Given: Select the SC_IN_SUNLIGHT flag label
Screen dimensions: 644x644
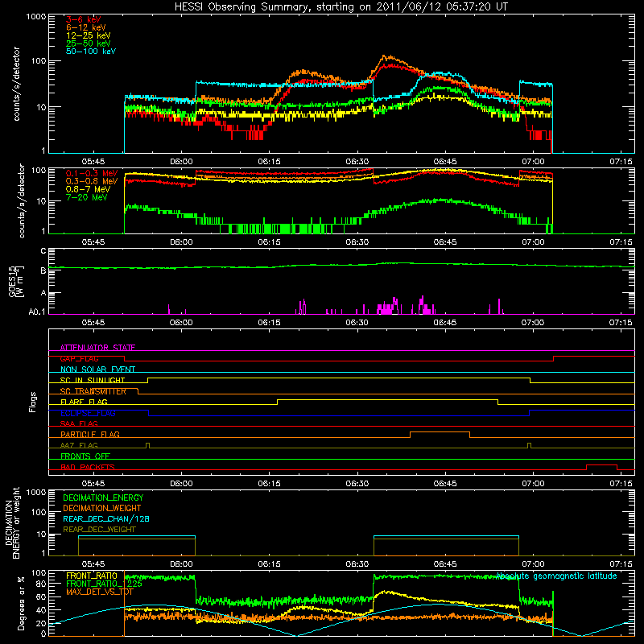Looking at the screenshot, I should (93, 380).
